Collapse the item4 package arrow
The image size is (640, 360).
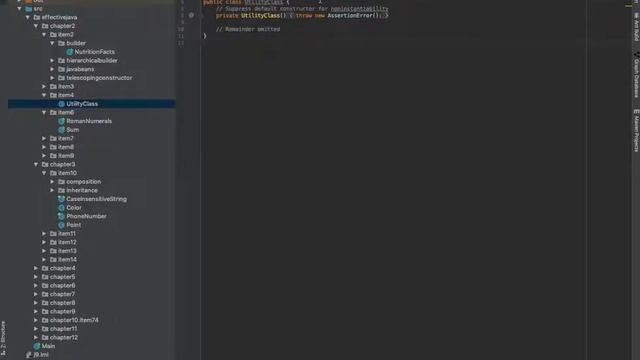pyautogui.click(x=44, y=95)
